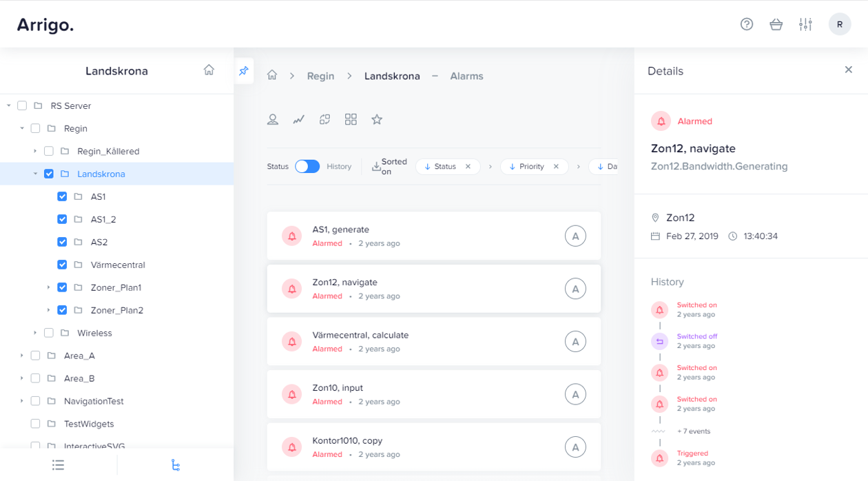The height and width of the screenshot is (481, 868).
Task: Open the trend chart icon
Action: 298,119
